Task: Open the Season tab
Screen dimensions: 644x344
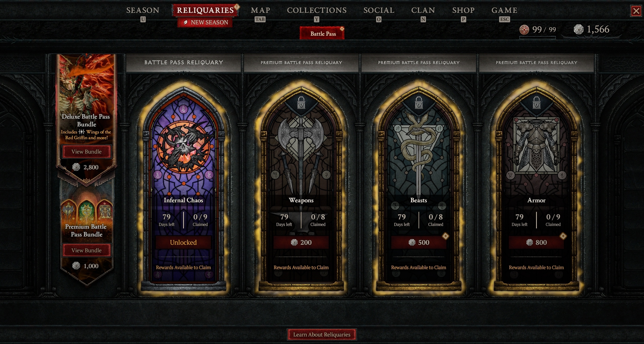Action: (x=143, y=10)
